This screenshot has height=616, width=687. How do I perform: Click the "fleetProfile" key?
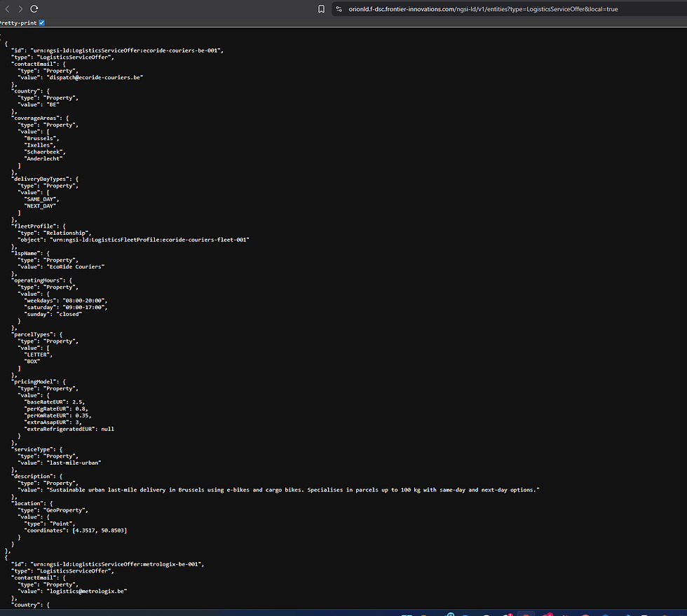click(34, 226)
